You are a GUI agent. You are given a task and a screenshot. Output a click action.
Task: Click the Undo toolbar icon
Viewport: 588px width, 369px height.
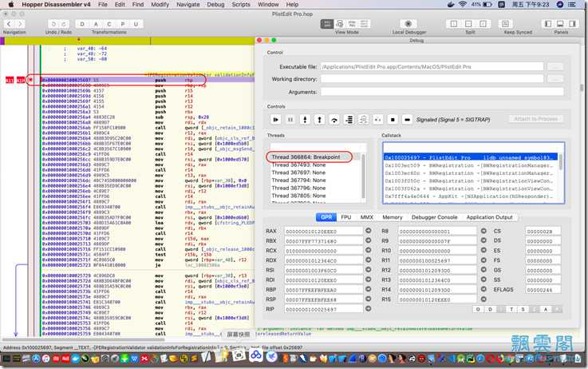(x=53, y=24)
